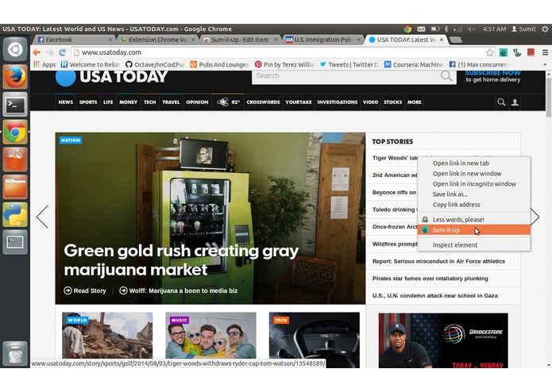The width and height of the screenshot is (552, 392).
Task: Open Ubuntu Software Center from launcher
Action: pos(15,159)
